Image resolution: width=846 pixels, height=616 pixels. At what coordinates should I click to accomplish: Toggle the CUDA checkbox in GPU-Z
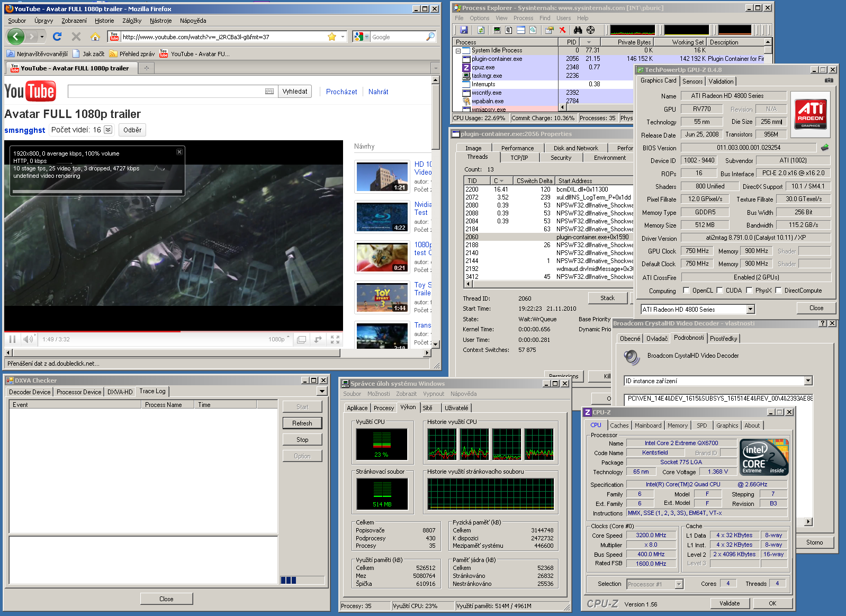pos(719,291)
